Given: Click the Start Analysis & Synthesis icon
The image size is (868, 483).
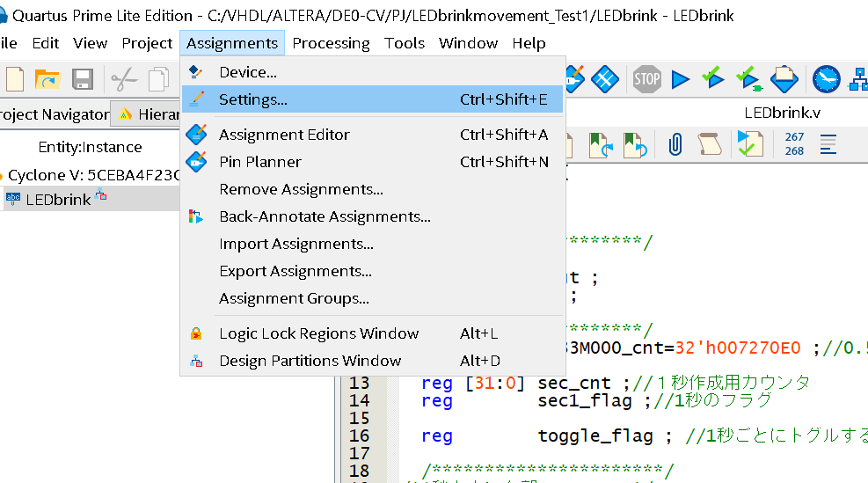Looking at the screenshot, I should coord(749,78).
